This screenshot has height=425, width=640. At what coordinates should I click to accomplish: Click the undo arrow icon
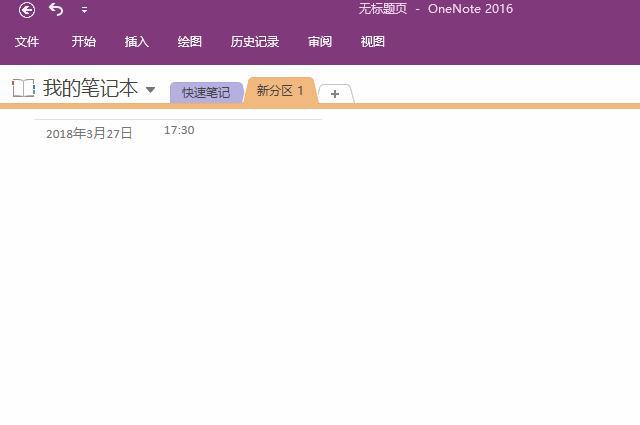tap(56, 9)
